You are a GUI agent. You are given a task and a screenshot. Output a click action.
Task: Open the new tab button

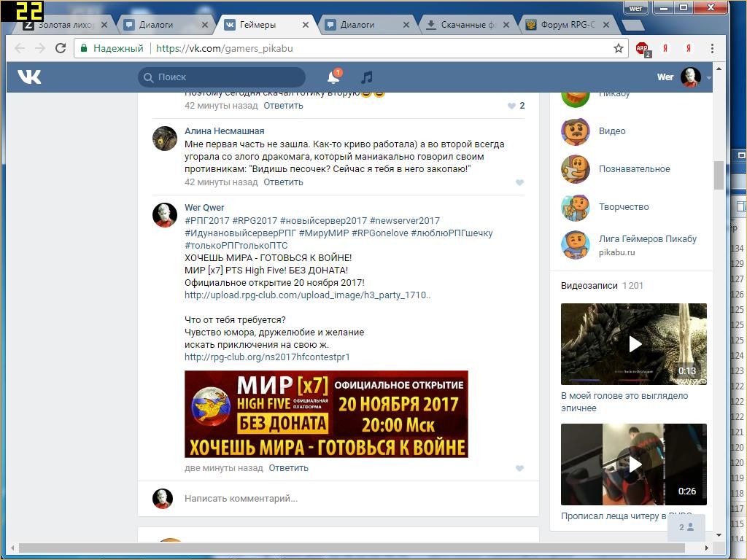(634, 26)
